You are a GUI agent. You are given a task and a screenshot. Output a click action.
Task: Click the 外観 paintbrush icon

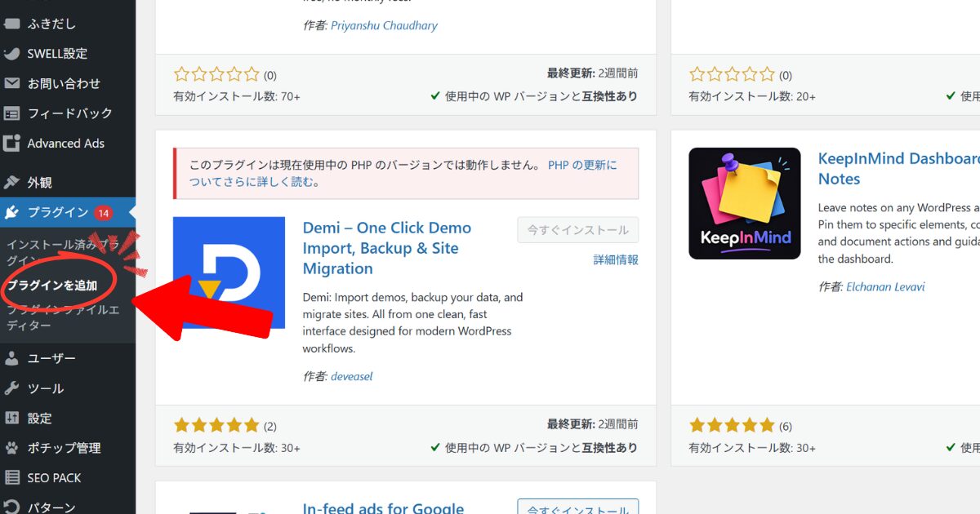point(11,183)
